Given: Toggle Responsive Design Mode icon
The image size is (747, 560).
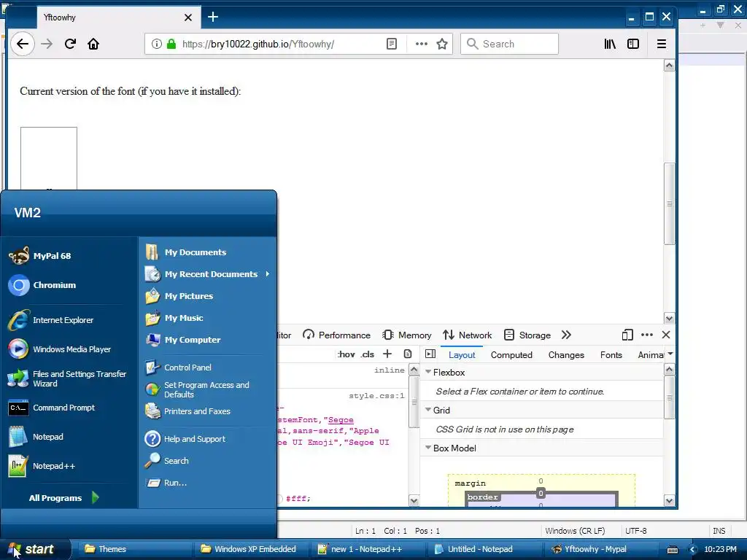Looking at the screenshot, I should [x=627, y=335].
